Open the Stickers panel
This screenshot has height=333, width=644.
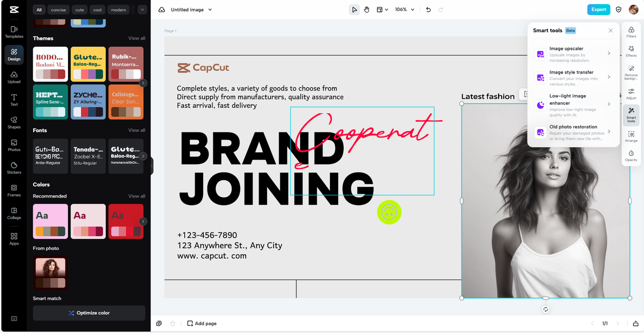coord(14,168)
